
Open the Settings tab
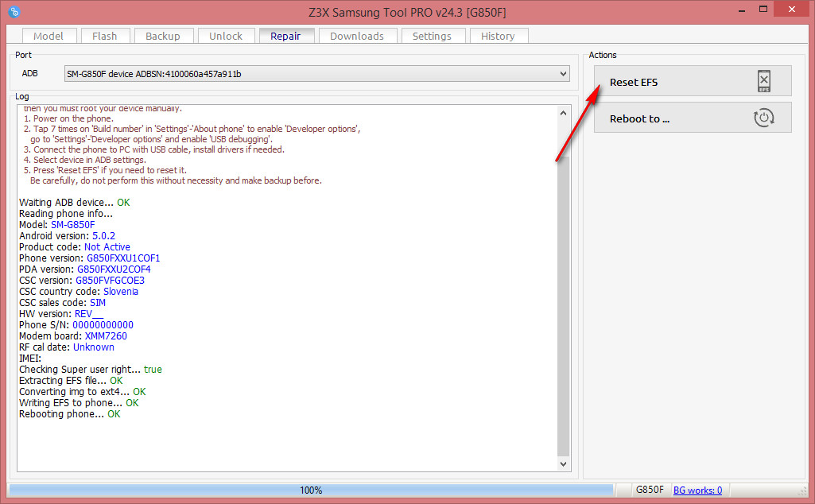432,36
